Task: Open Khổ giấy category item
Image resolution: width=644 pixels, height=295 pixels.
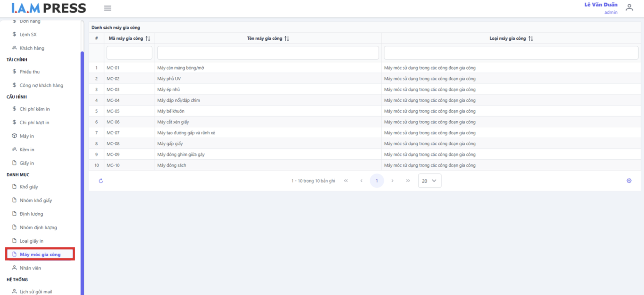Action: 29,187
